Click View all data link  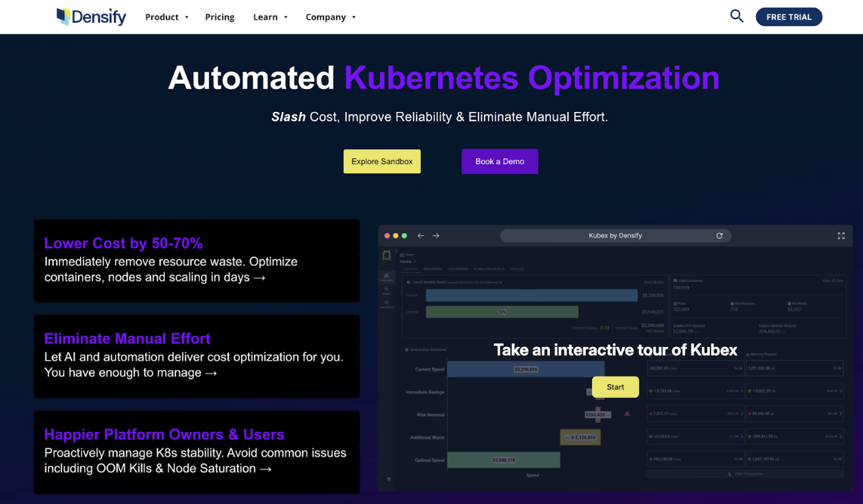[832, 281]
